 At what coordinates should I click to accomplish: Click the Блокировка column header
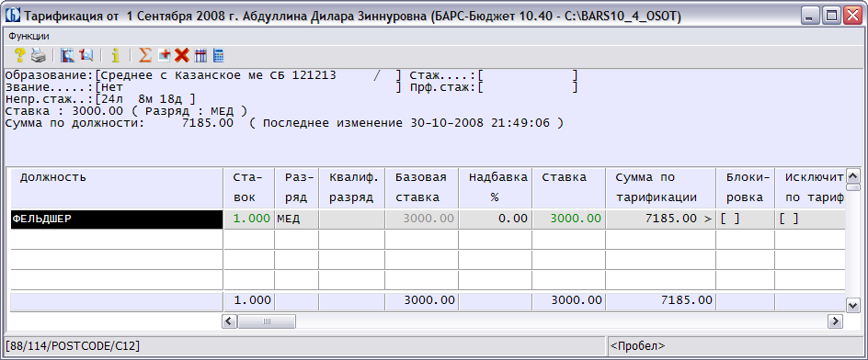[745, 188]
